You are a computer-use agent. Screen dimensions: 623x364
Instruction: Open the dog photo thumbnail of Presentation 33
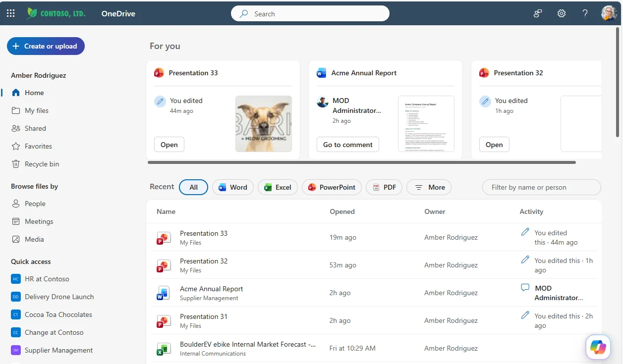tap(264, 124)
